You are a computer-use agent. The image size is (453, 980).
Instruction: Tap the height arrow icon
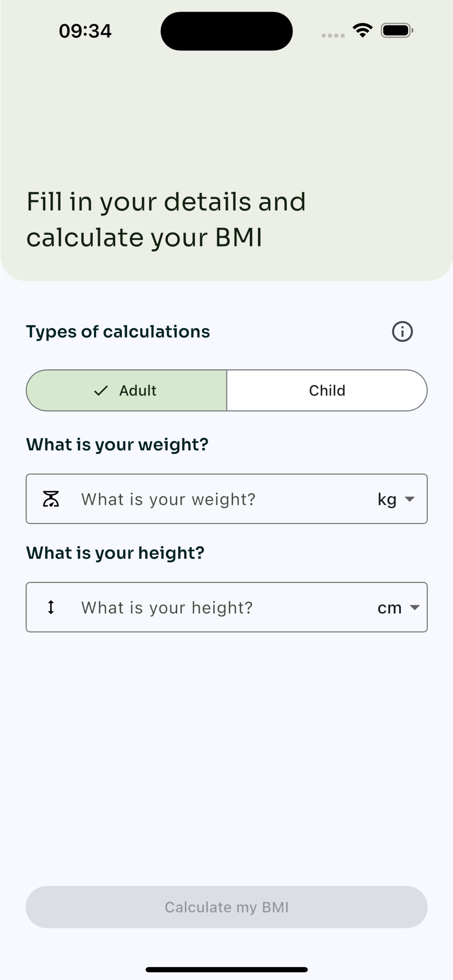(51, 607)
